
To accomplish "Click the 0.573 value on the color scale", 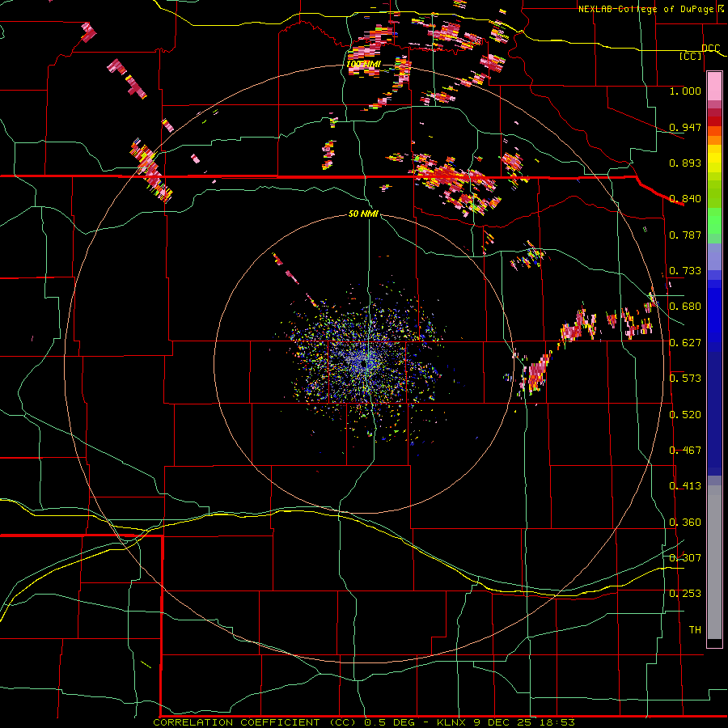I will (x=685, y=379).
